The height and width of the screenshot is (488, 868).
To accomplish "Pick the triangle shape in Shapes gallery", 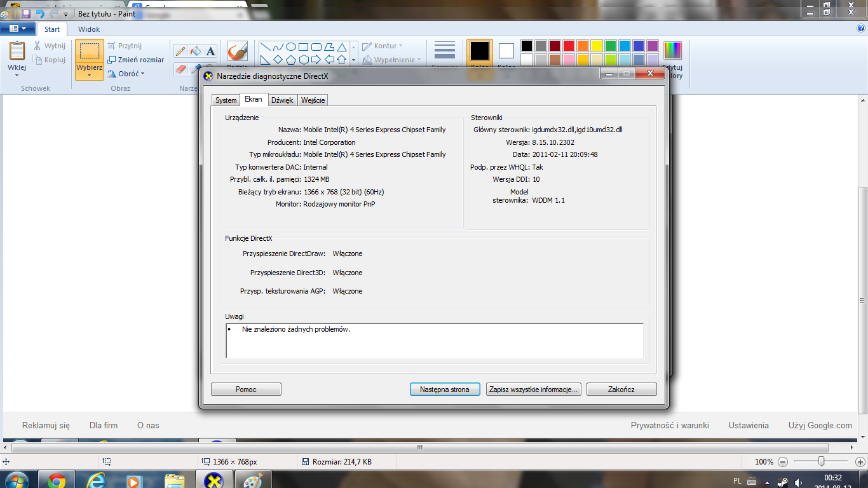I will pos(342,47).
